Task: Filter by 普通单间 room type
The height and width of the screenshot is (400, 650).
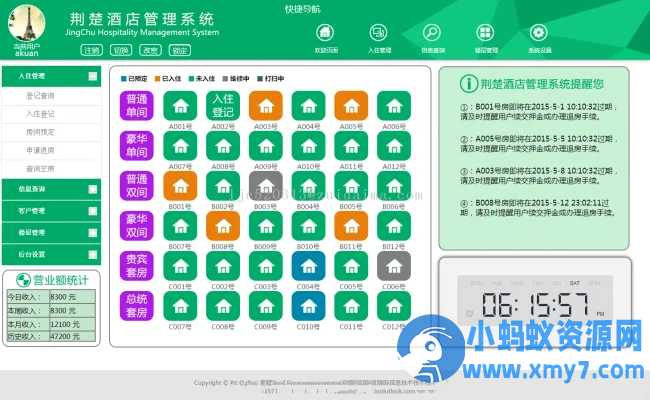Action: coord(137,106)
